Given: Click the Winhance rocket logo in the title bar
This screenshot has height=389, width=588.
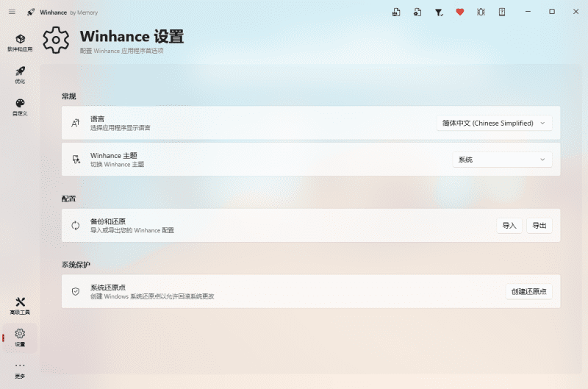Looking at the screenshot, I should (x=31, y=12).
